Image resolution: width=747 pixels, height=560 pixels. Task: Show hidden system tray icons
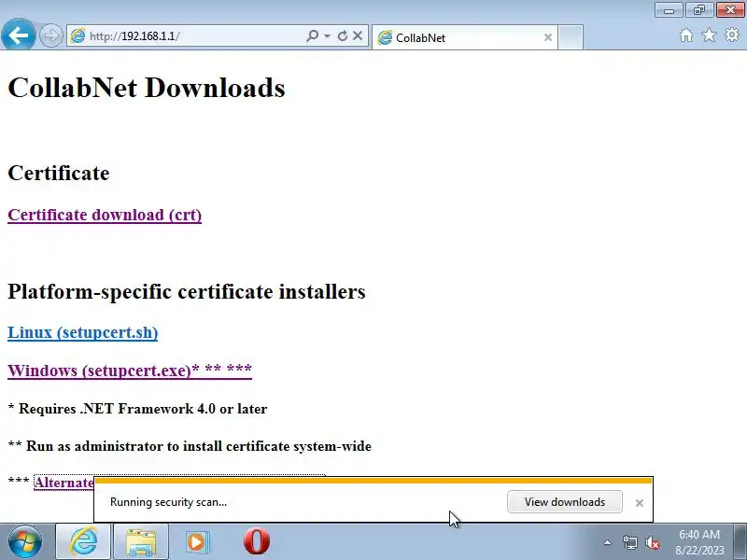608,542
